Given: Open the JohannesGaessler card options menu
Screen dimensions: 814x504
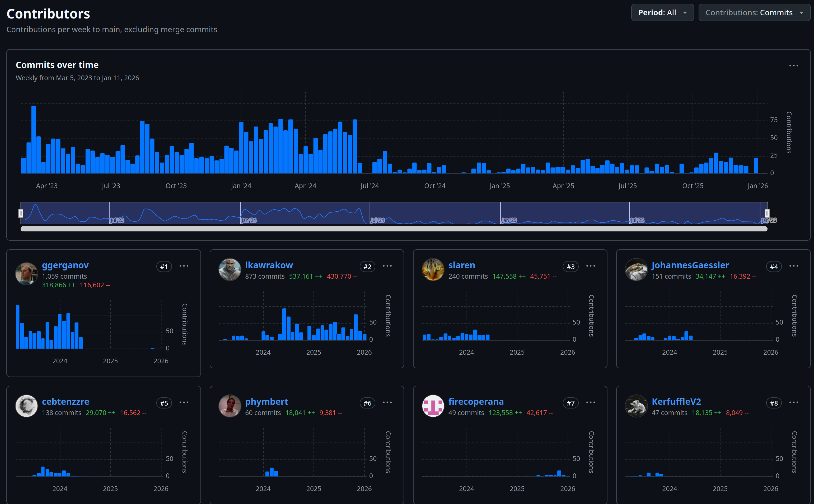Looking at the screenshot, I should [x=793, y=266].
